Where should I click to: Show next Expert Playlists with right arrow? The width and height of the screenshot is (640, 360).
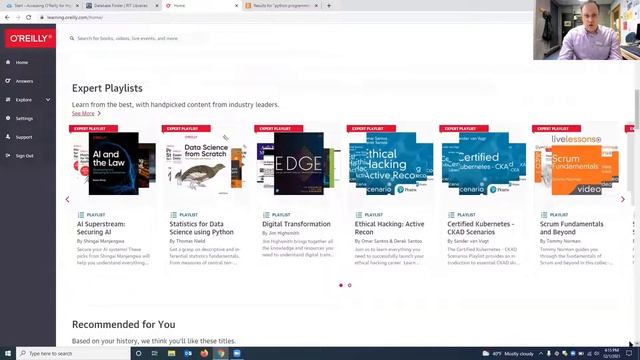(x=622, y=200)
